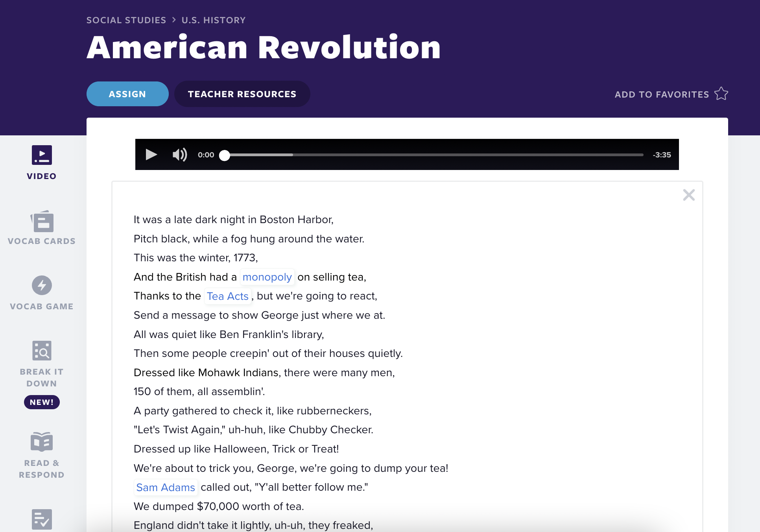
Task: Open the Read & Respond book icon
Action: pos(42,442)
